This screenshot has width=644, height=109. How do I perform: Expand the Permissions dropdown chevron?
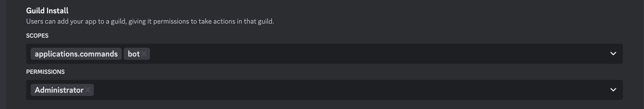[613, 90]
